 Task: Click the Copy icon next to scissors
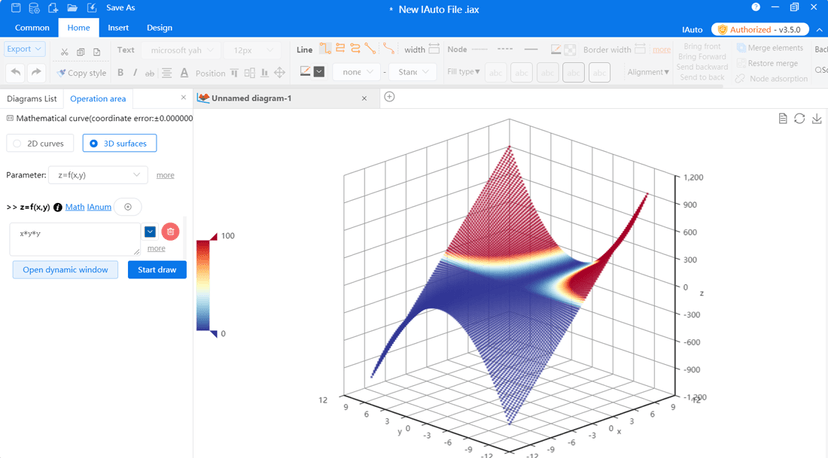(x=81, y=52)
